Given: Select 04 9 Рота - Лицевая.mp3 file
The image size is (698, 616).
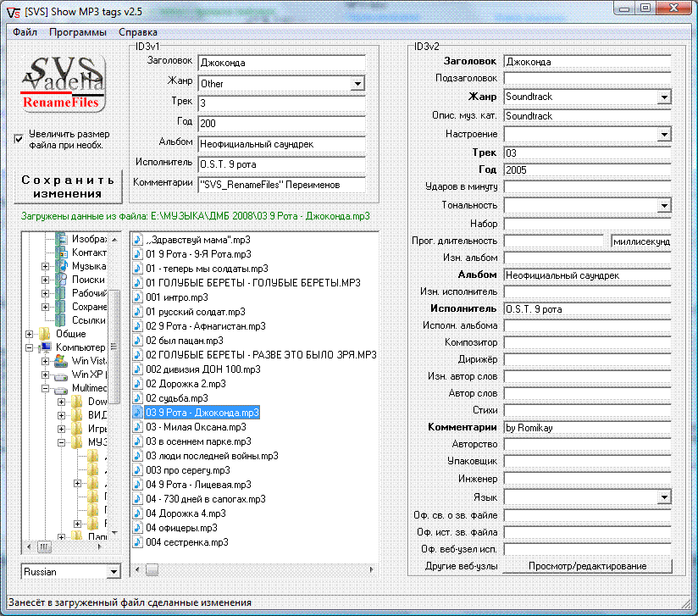Looking at the screenshot, I should coord(198,485).
